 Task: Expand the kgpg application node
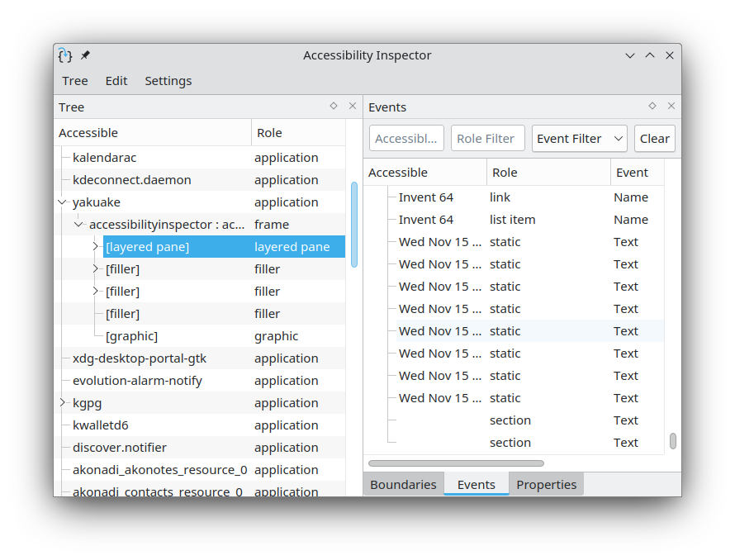63,402
